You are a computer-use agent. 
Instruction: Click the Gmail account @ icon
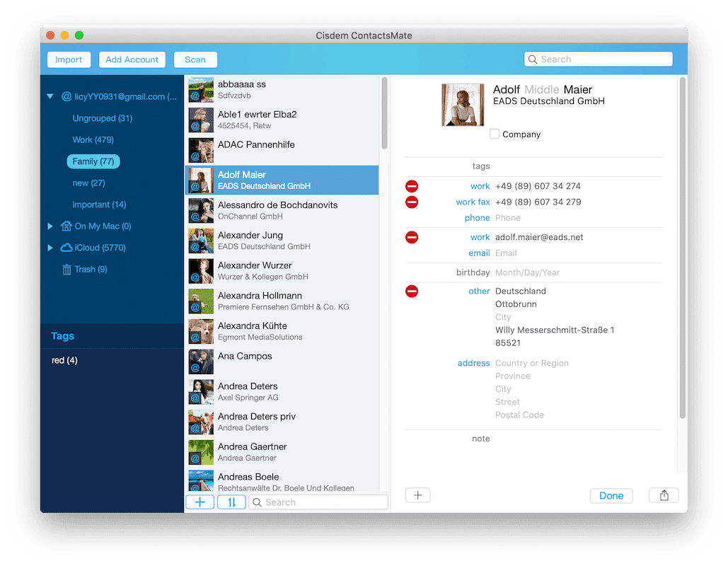(67, 97)
